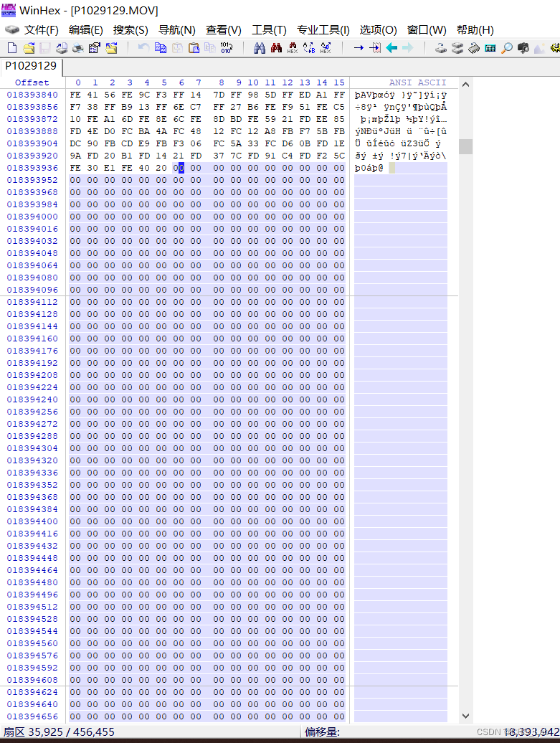Image resolution: width=560 pixels, height=743 pixels.
Task: Click the Undo arrow icon
Action: pyautogui.click(x=143, y=48)
